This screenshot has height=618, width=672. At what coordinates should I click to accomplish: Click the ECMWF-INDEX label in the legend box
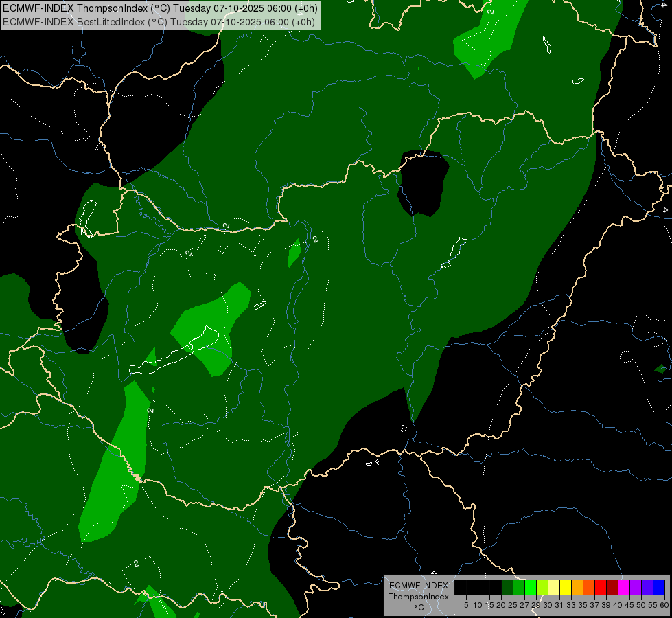pyautogui.click(x=419, y=586)
